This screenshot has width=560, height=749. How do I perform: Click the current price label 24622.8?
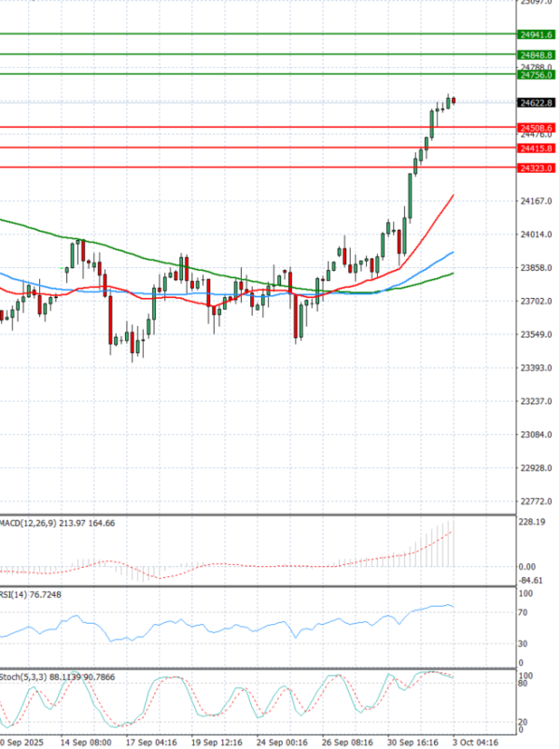[x=537, y=103]
